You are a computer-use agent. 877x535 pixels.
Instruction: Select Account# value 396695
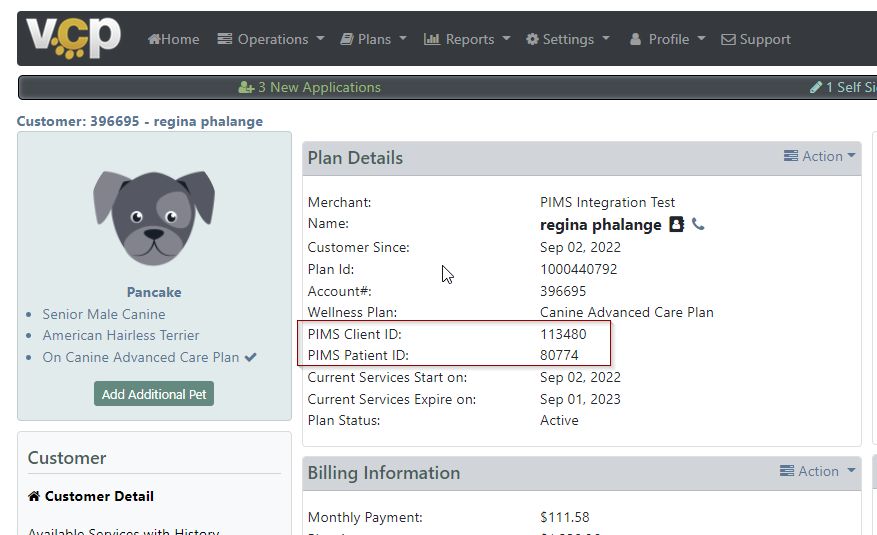[563, 291]
